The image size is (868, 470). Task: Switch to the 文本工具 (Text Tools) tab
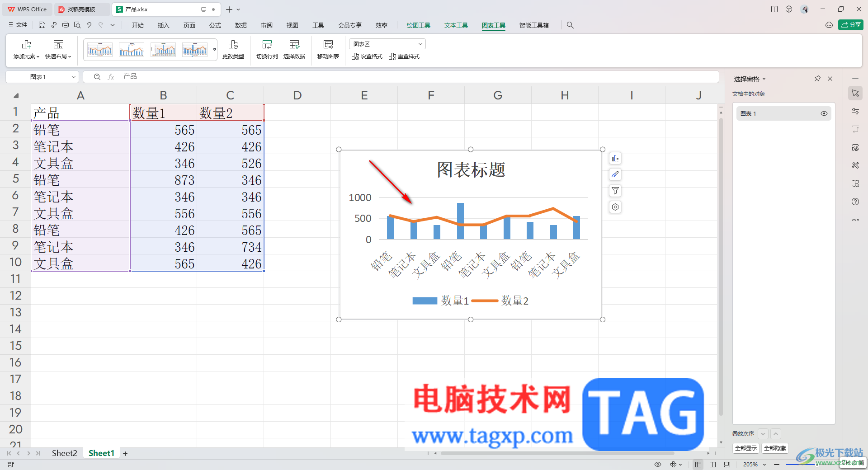(x=456, y=25)
